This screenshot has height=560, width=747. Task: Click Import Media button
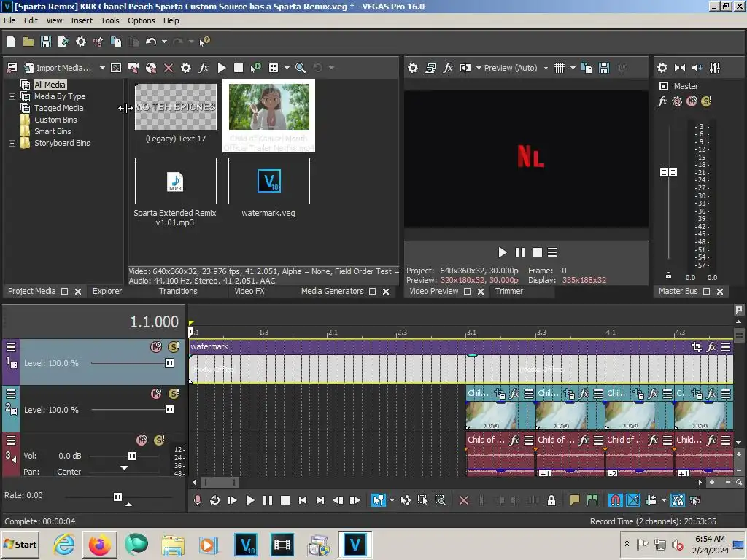coord(58,68)
